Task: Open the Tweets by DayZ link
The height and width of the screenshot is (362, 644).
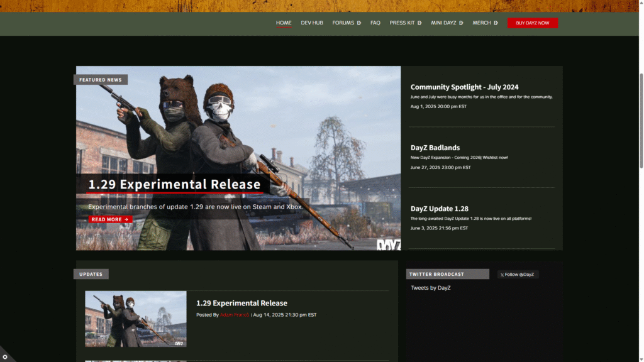Action: [430, 288]
